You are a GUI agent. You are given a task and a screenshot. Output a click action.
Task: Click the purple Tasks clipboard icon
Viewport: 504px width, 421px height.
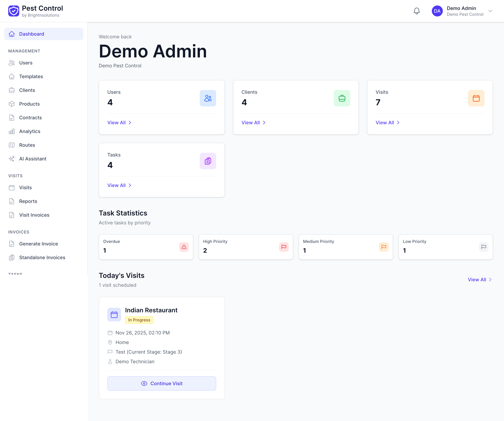click(x=208, y=161)
